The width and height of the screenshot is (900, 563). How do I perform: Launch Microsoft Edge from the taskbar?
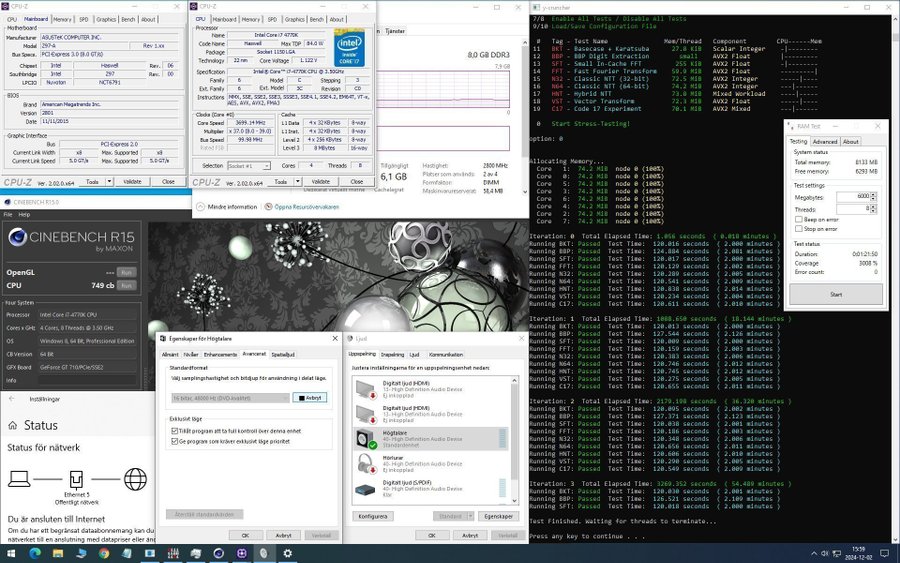click(34, 553)
